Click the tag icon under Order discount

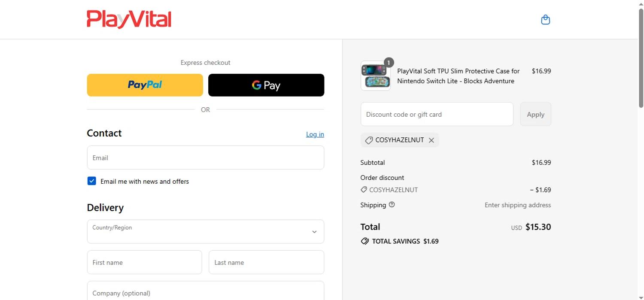364,190
